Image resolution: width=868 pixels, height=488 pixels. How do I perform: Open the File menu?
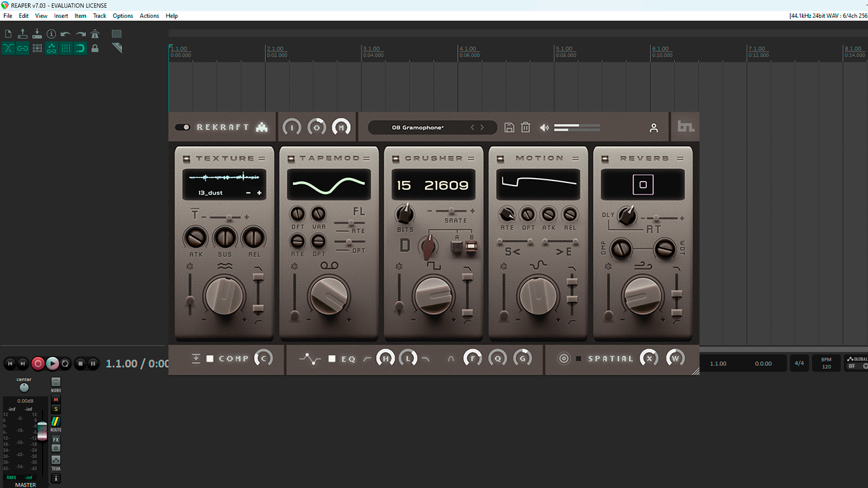pos(8,16)
